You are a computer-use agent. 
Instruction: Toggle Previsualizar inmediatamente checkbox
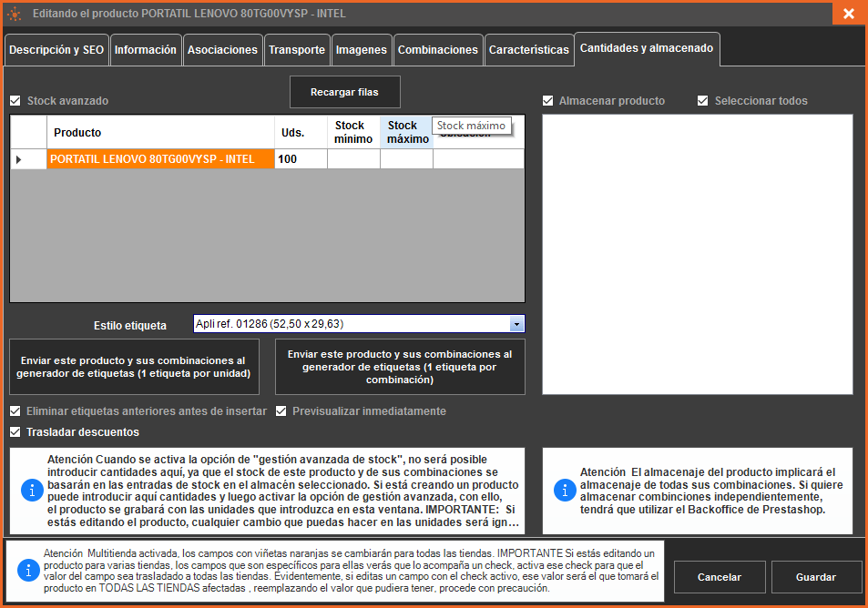[x=281, y=411]
